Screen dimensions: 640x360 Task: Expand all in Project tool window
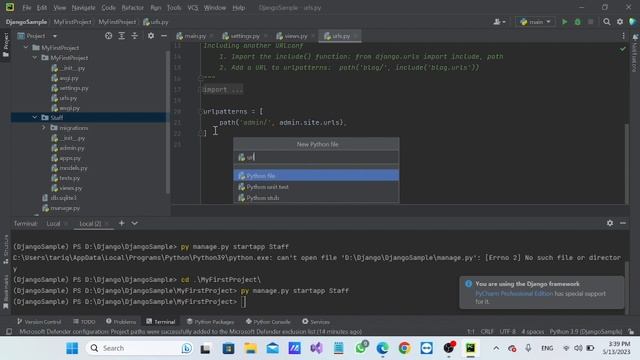click(122, 36)
